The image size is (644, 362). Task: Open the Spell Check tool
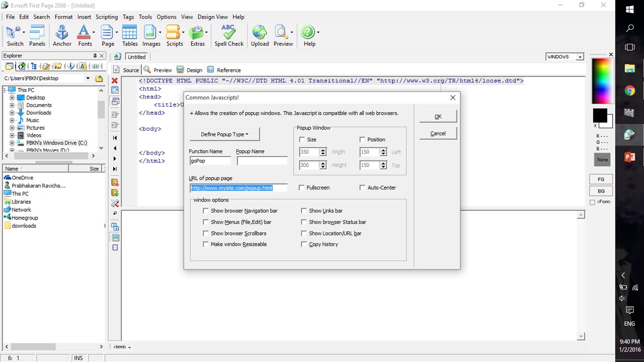[229, 36]
